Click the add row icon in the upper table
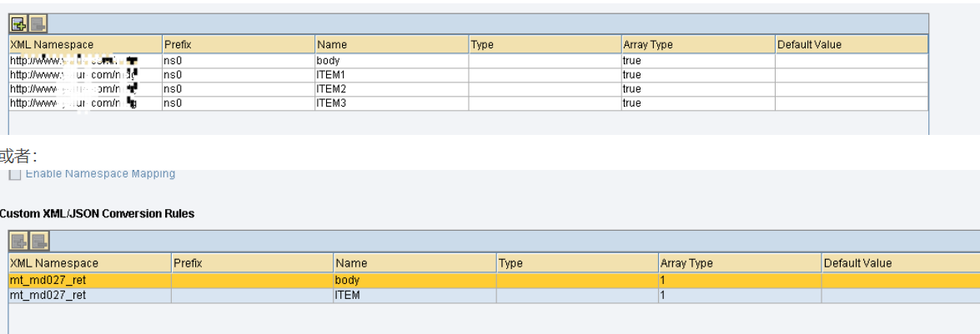Viewport: 980px width, 334px height. 18,24
